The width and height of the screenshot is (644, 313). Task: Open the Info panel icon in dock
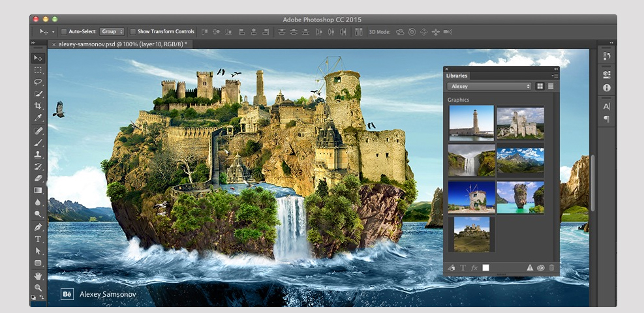[607, 88]
